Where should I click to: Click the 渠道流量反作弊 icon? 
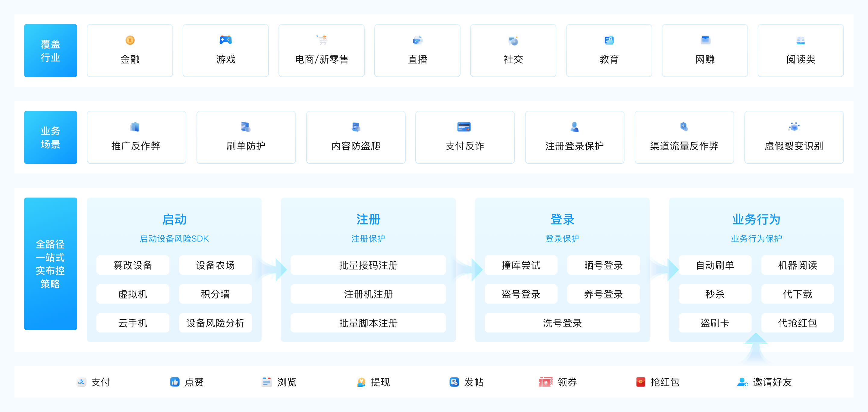684,127
